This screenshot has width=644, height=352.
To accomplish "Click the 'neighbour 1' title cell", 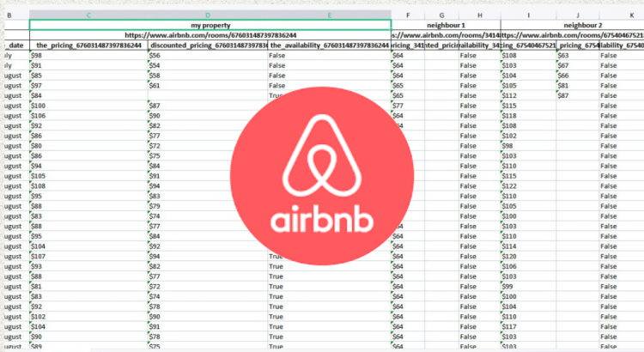I will pos(446,25).
